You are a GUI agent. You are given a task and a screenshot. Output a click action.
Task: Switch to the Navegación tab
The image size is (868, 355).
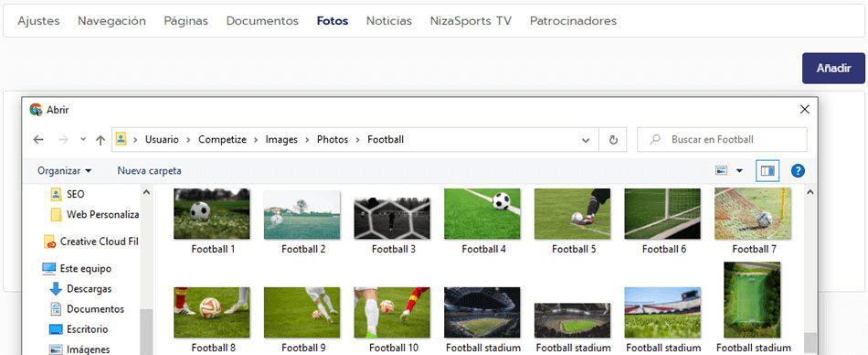pyautogui.click(x=111, y=21)
